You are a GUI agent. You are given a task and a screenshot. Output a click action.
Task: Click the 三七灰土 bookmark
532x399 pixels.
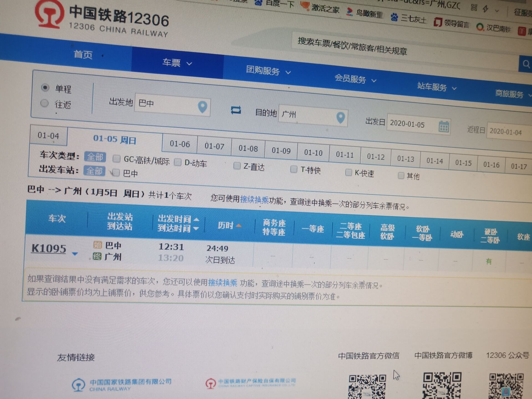click(408, 19)
